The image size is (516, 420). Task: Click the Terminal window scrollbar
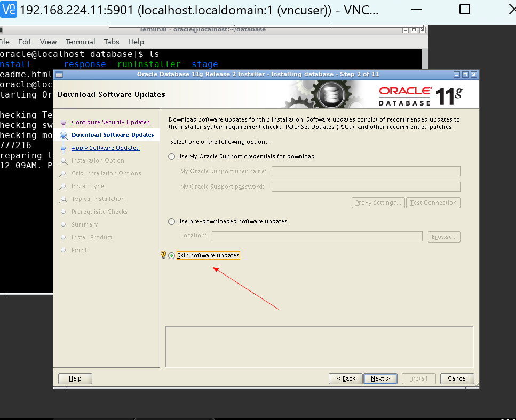[425, 59]
